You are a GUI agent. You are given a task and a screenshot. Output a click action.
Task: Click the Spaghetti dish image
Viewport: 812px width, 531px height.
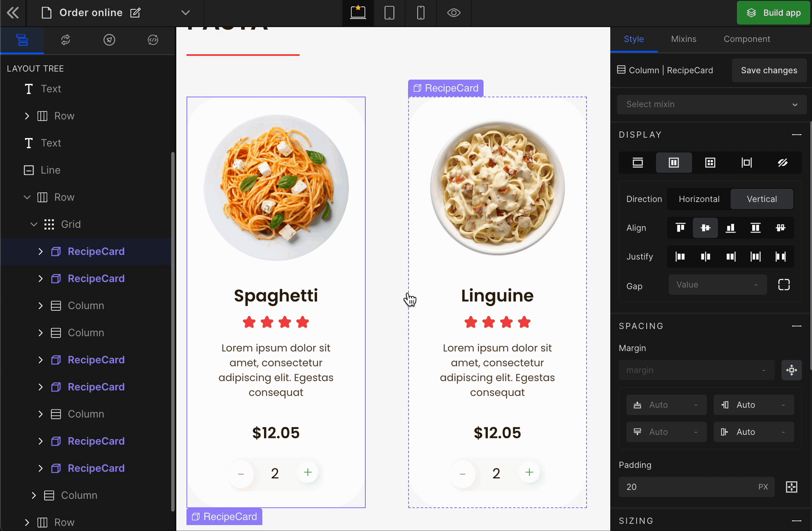(x=276, y=188)
